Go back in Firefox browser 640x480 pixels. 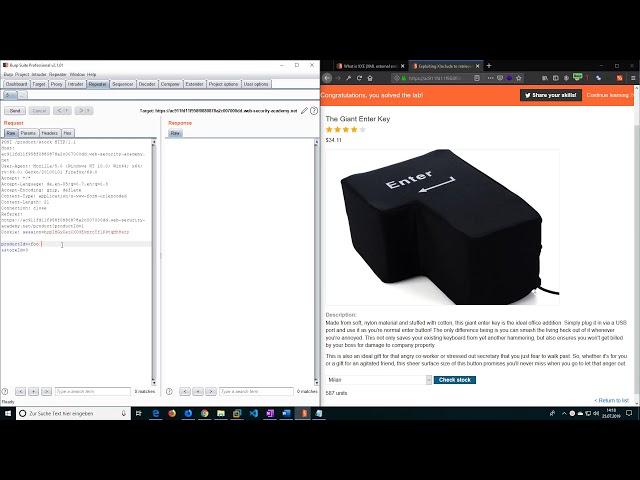pyautogui.click(x=327, y=78)
